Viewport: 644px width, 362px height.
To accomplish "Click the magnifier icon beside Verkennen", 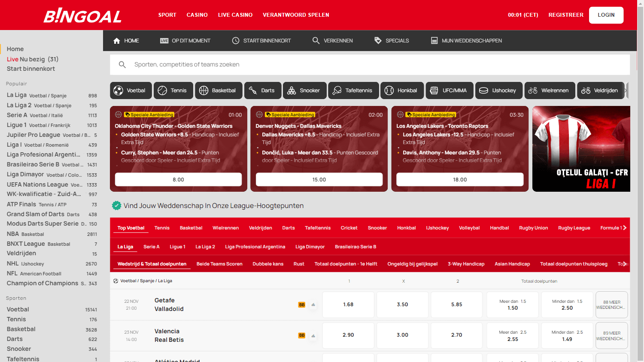I will click(x=316, y=41).
